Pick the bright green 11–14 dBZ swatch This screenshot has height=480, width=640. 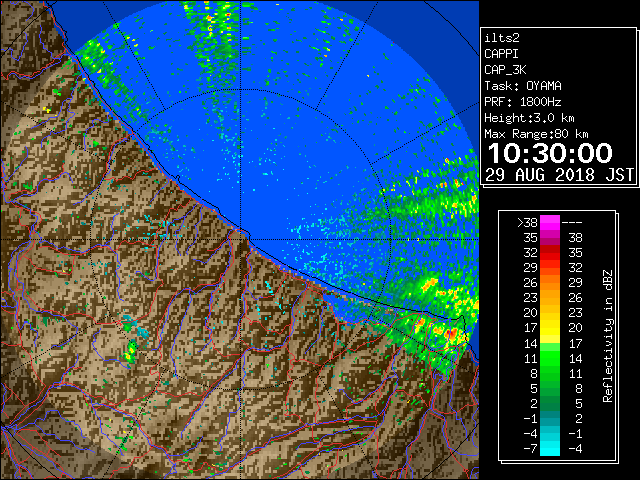coord(550,358)
